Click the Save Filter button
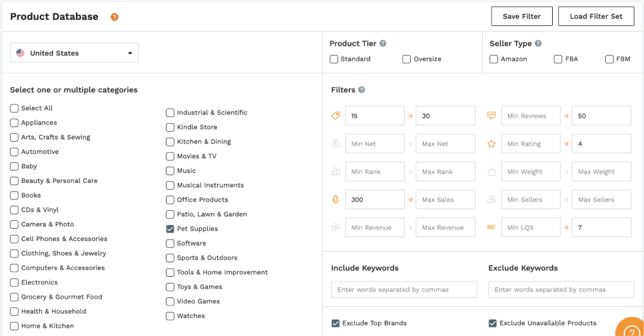644x336 pixels. (521, 17)
